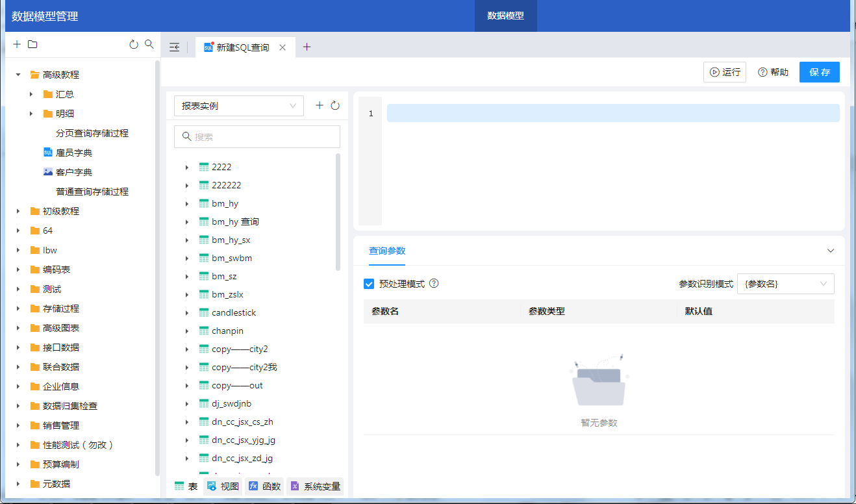Click the add plus icon in left sidebar
This screenshot has height=504, width=856.
(x=17, y=45)
